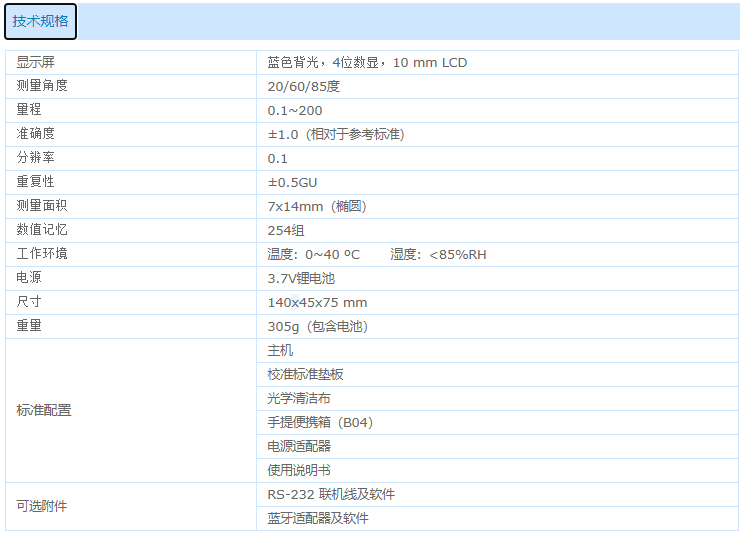Select the 标准配置 row label
746x538 pixels.
click(43, 410)
